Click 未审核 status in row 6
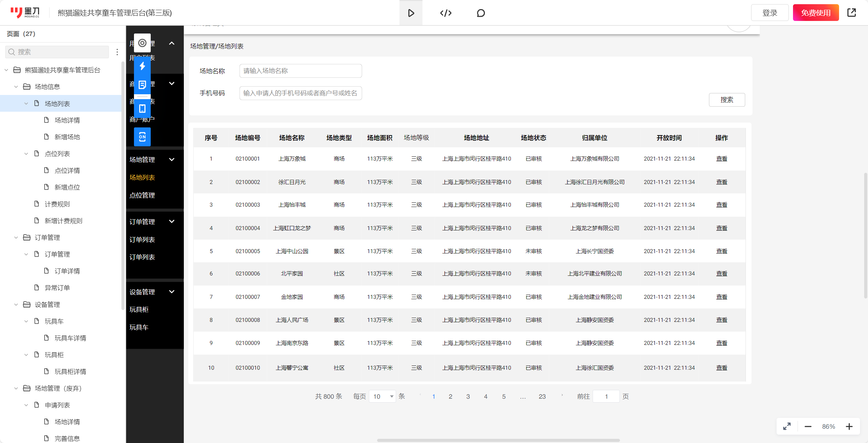This screenshot has height=443, width=868. pos(533,273)
